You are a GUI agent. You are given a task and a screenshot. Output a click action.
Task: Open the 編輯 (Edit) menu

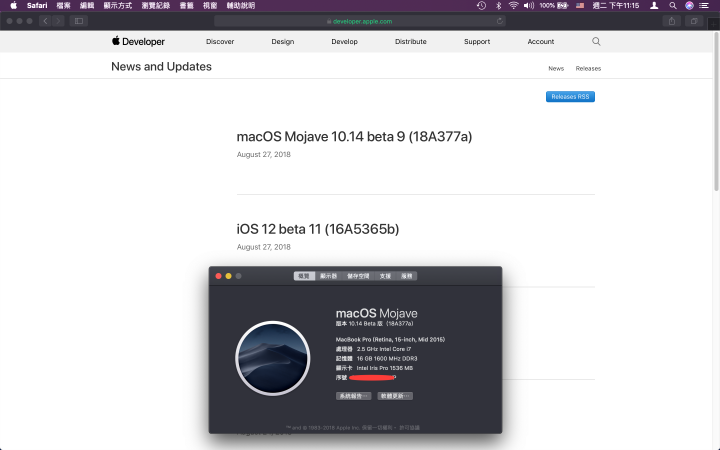(87, 6)
